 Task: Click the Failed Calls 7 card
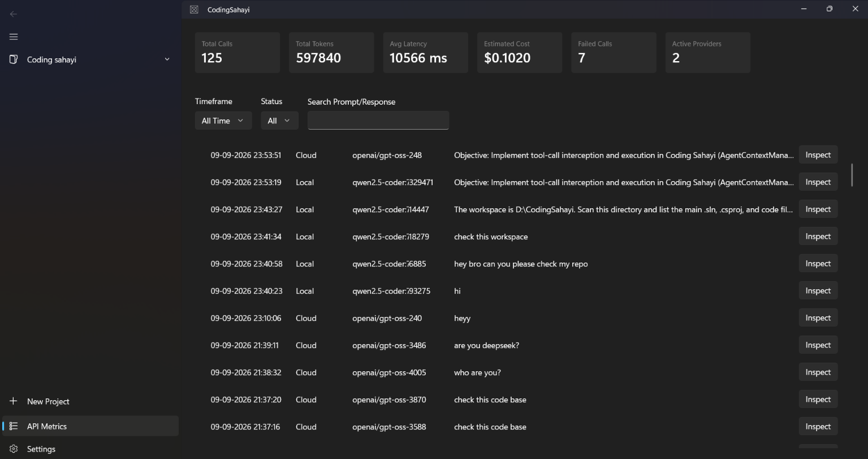point(614,52)
